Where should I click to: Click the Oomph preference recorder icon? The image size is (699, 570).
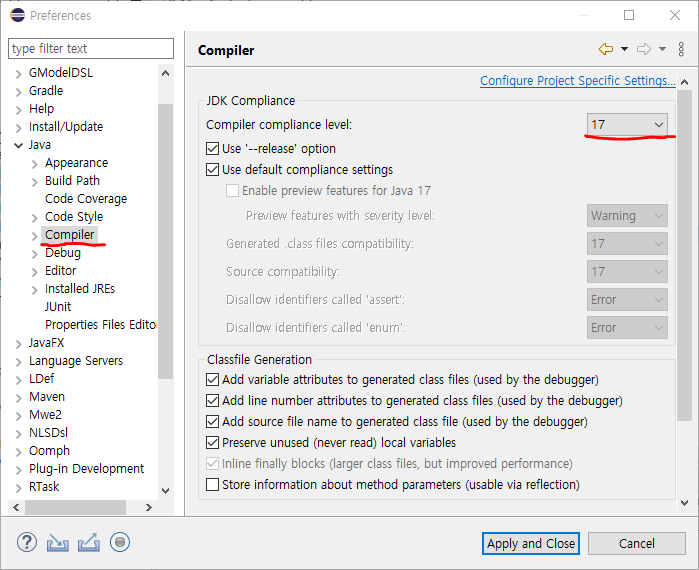point(120,543)
